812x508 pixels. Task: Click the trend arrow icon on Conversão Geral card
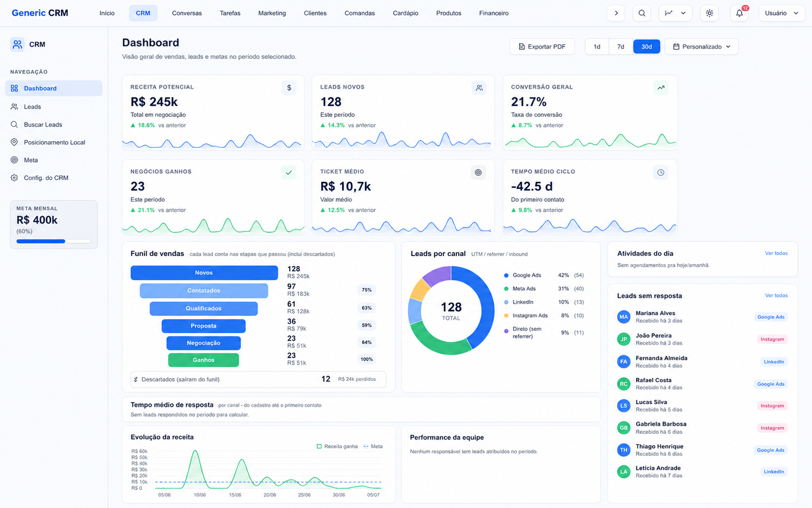pyautogui.click(x=661, y=88)
